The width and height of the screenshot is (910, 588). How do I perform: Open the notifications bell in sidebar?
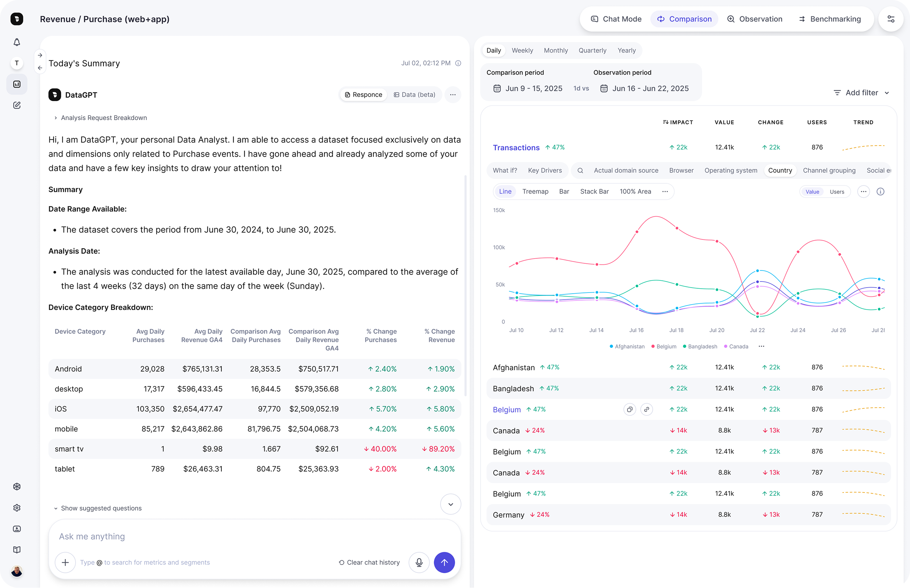click(x=17, y=42)
